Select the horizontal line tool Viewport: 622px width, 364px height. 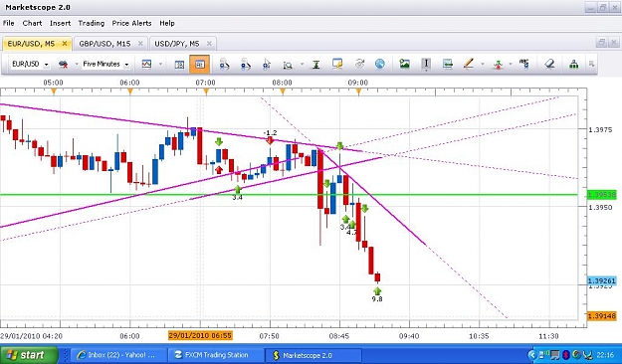(448, 64)
